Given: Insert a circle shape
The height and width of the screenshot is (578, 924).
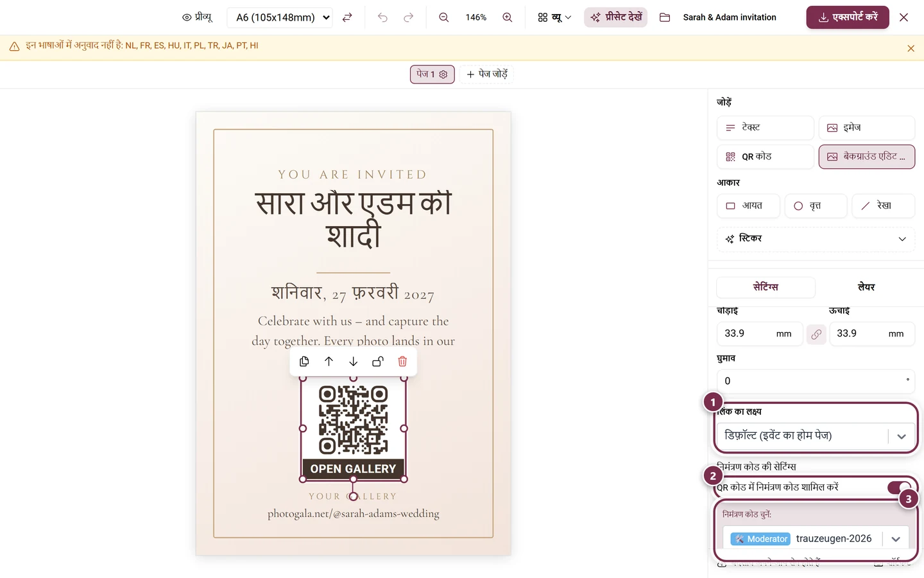Looking at the screenshot, I should pos(816,206).
